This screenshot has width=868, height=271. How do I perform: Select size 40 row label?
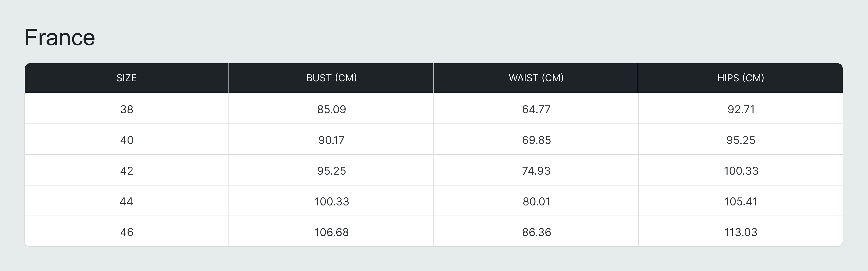point(127,140)
